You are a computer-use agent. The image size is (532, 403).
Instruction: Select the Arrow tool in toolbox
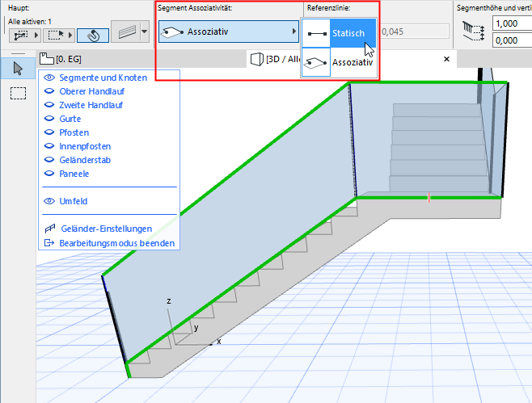click(x=18, y=69)
